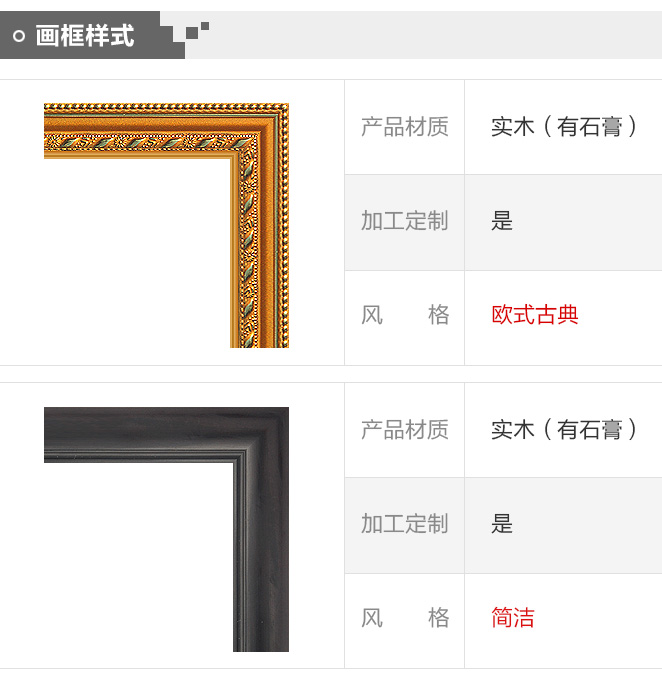662x685 pixels.
Task: Open the black simple frame thumbnail
Action: click(166, 529)
